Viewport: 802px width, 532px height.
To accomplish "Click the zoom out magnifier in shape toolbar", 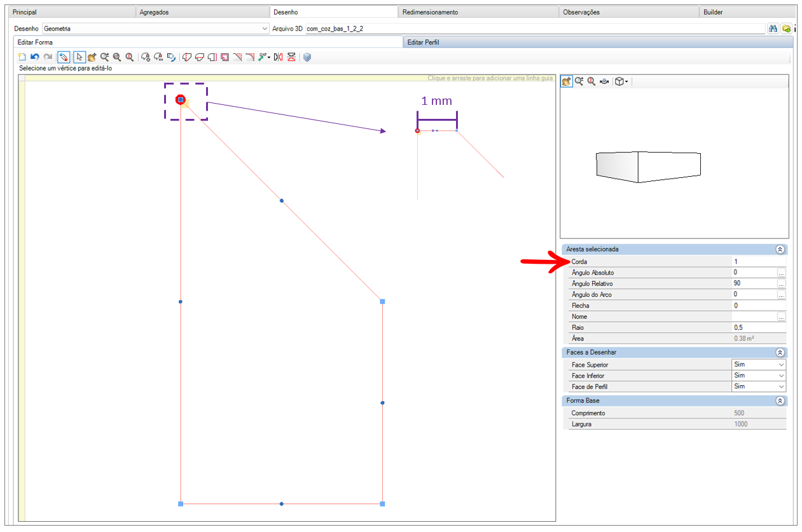I will tap(117, 57).
